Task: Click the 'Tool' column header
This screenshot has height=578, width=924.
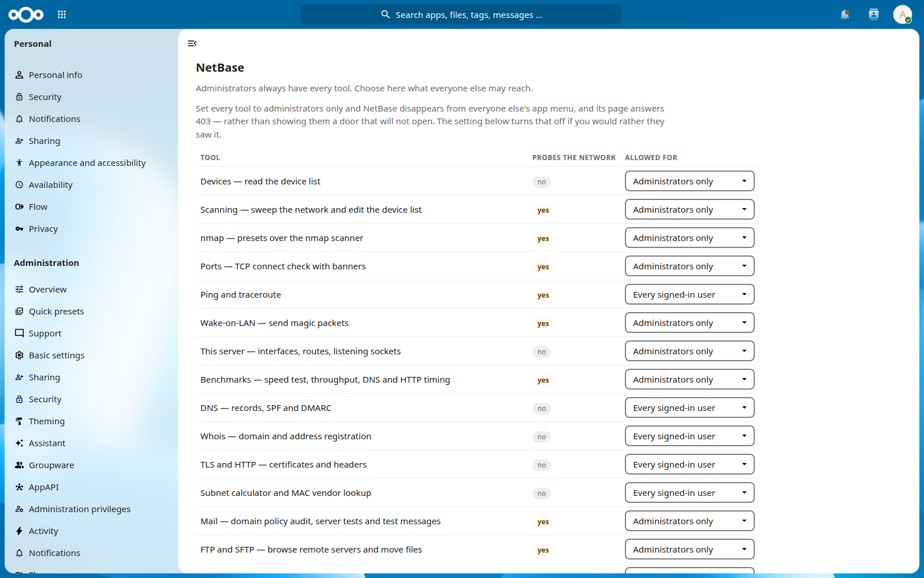Action: pos(210,158)
